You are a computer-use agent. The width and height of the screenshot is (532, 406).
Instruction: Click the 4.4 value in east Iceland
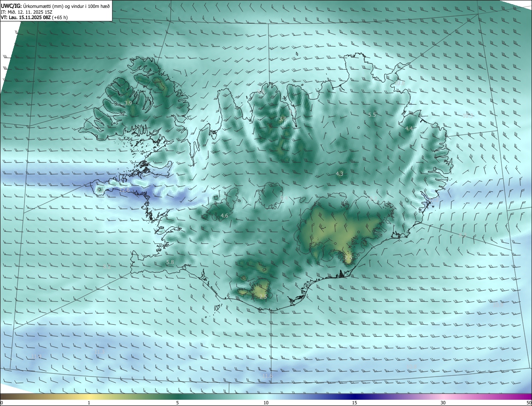[409, 129]
